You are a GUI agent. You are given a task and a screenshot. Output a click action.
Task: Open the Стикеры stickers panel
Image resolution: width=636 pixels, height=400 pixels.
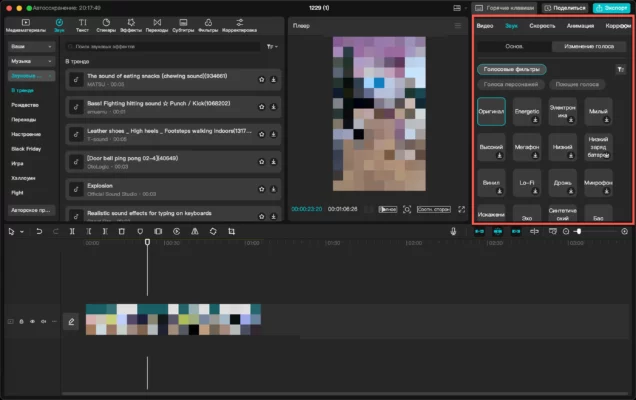(106, 25)
